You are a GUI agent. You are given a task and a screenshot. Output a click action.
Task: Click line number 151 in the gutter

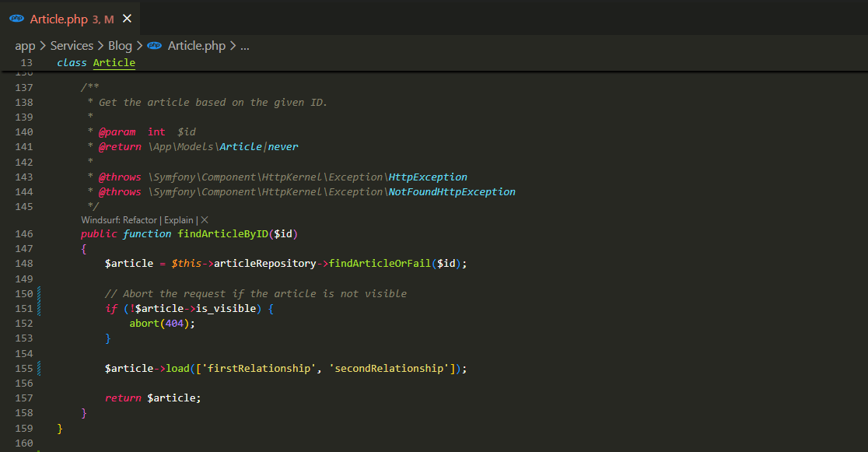(x=24, y=309)
